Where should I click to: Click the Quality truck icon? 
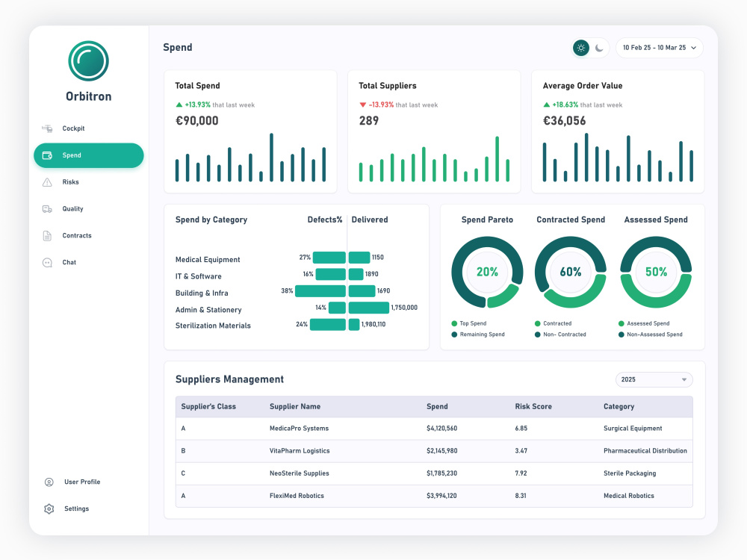[47, 208]
